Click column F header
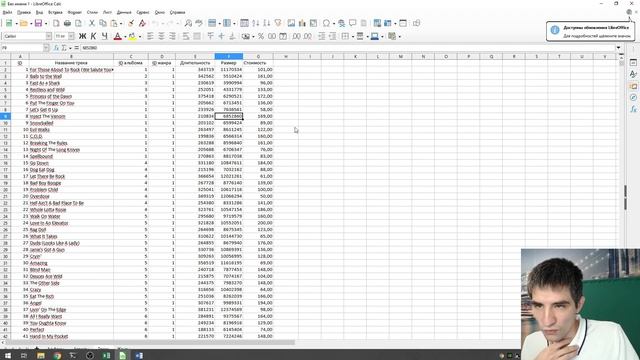 click(229, 56)
